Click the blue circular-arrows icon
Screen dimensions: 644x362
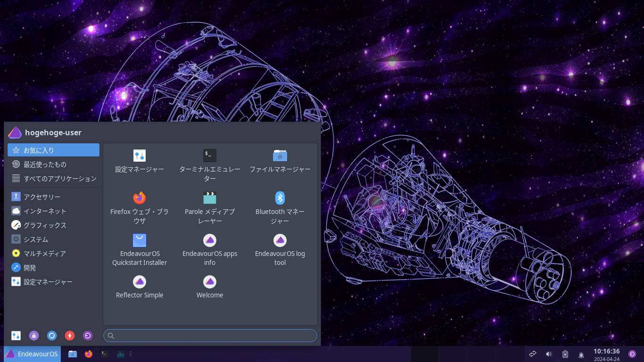[x=52, y=336]
